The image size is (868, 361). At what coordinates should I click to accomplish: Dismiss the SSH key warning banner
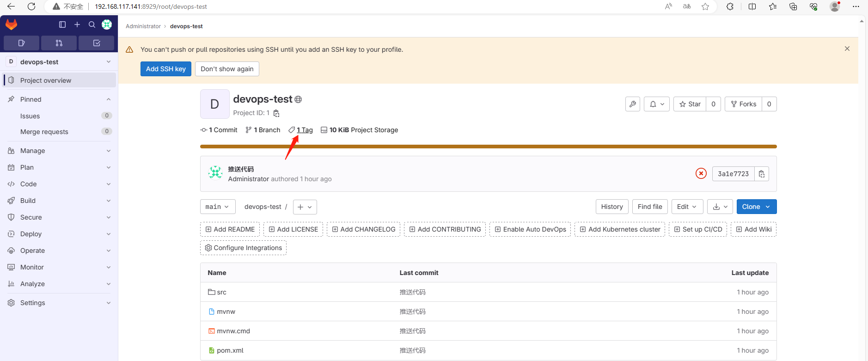(847, 49)
